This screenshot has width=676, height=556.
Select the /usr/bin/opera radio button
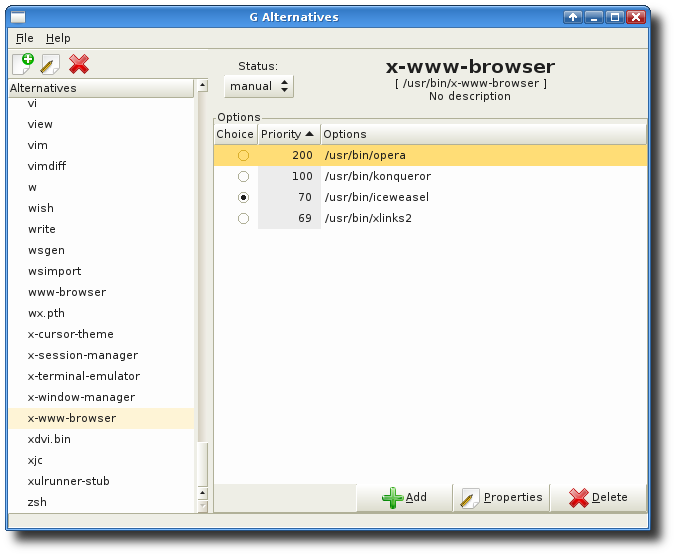coord(243,156)
